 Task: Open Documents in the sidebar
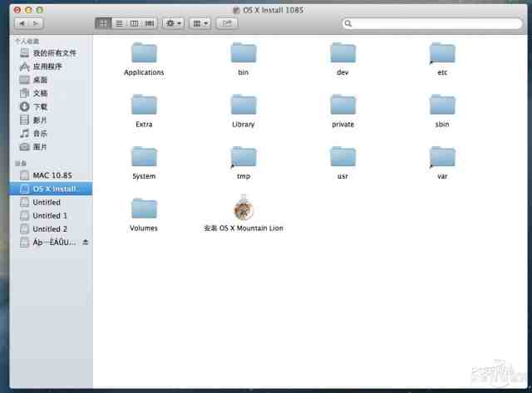pos(51,93)
